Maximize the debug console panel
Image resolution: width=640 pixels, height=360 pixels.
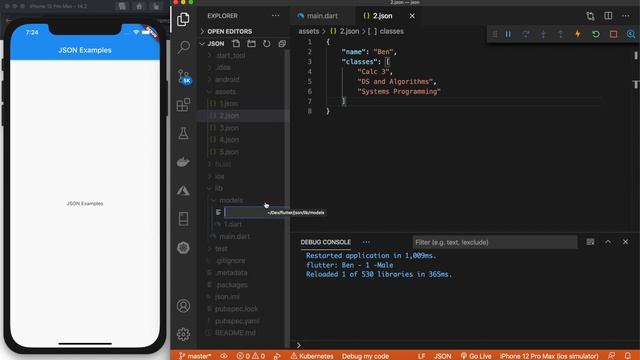coord(608,242)
